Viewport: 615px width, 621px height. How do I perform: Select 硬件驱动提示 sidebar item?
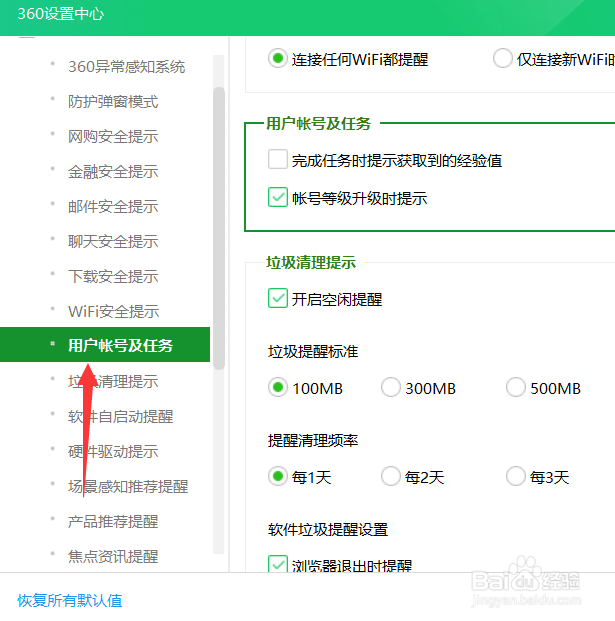(113, 451)
